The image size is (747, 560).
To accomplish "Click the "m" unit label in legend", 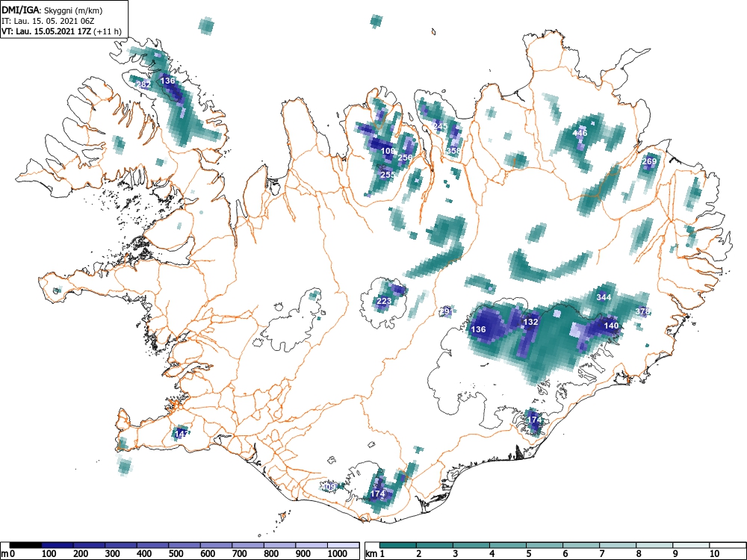I will click(x=4, y=554).
